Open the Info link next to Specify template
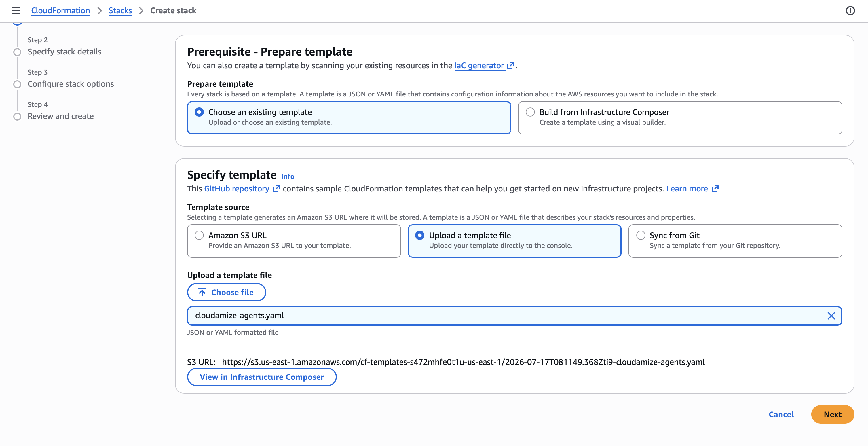The width and height of the screenshot is (868, 446). [x=287, y=176]
